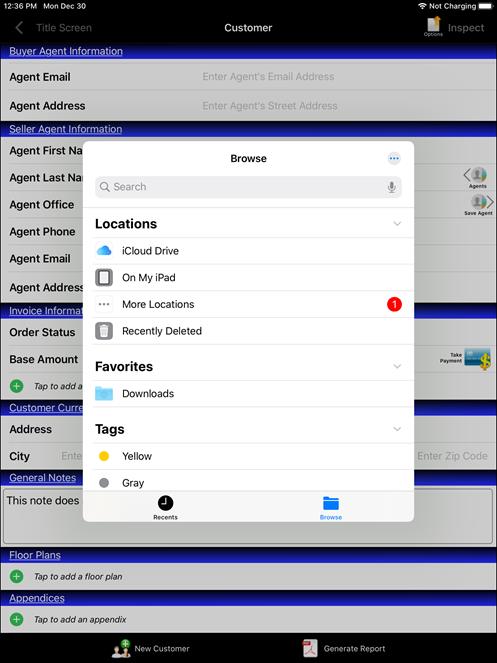
Task: Collapse the Tags section
Action: 397,429
